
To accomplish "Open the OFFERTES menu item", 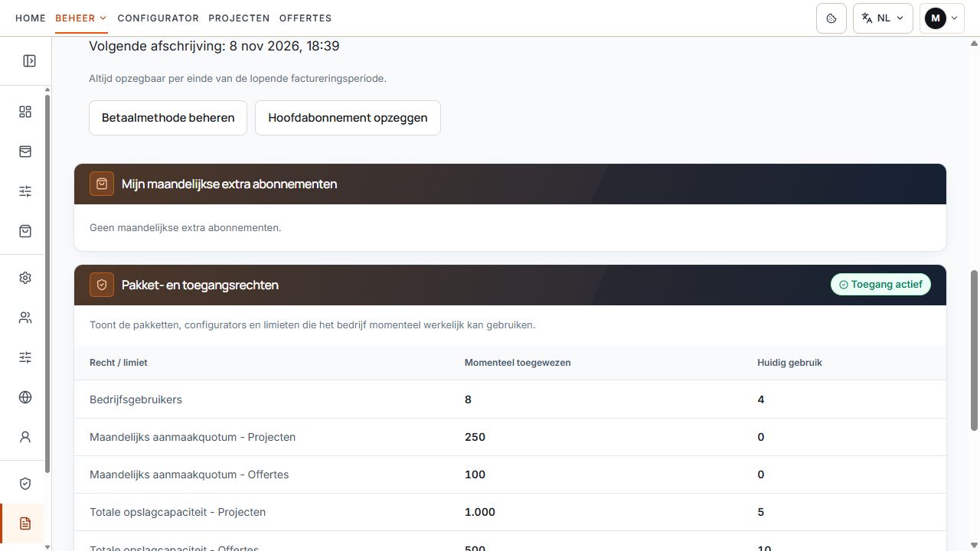I will pos(305,18).
